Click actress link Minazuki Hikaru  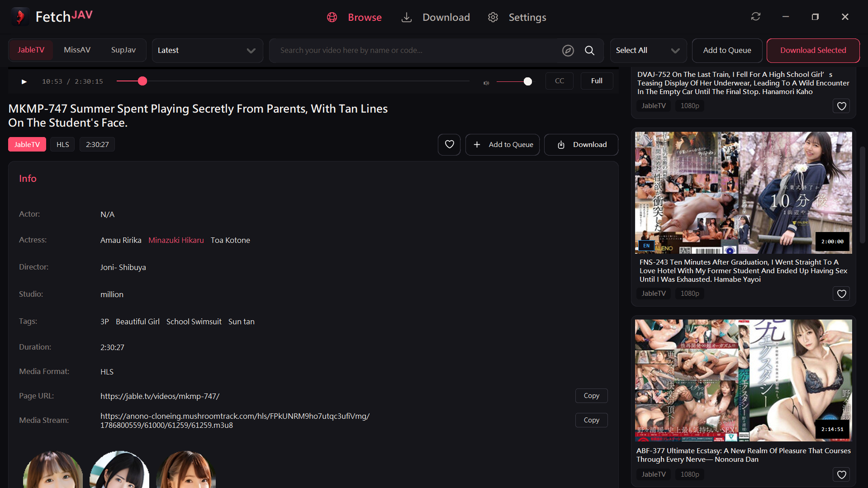(176, 240)
